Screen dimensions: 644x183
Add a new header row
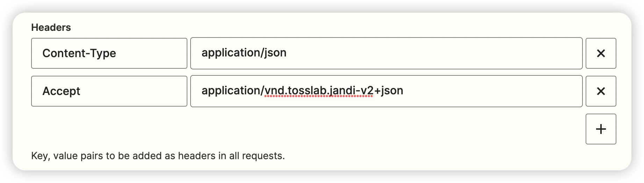point(601,129)
